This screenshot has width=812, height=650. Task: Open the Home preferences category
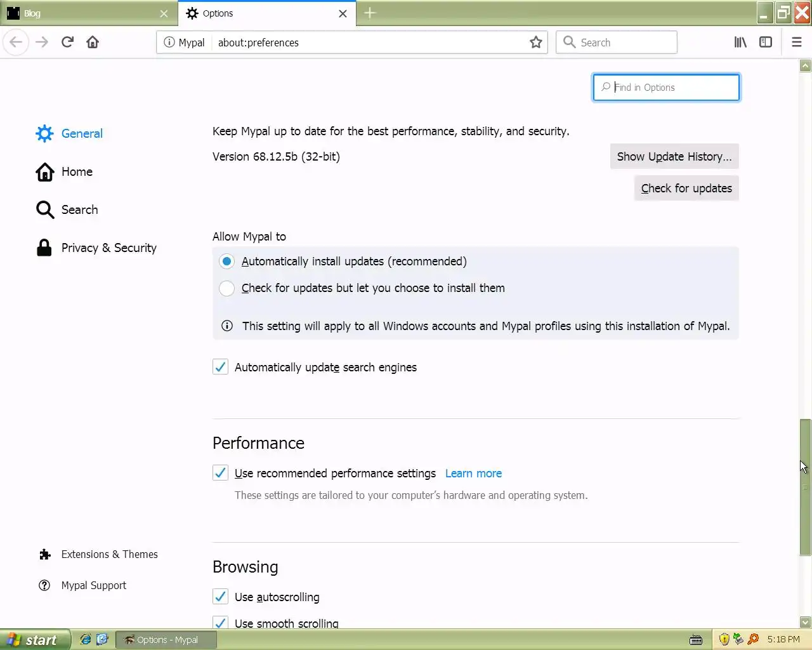pyautogui.click(x=64, y=172)
